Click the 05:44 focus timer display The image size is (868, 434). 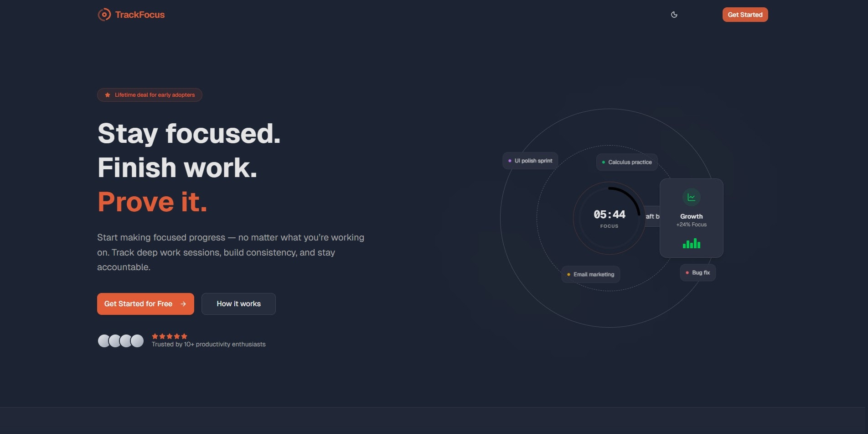point(610,214)
